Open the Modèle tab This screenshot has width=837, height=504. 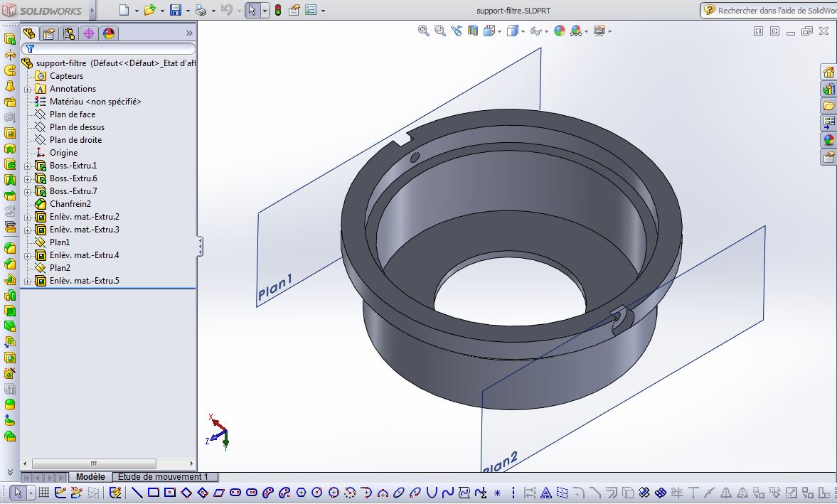coord(90,477)
